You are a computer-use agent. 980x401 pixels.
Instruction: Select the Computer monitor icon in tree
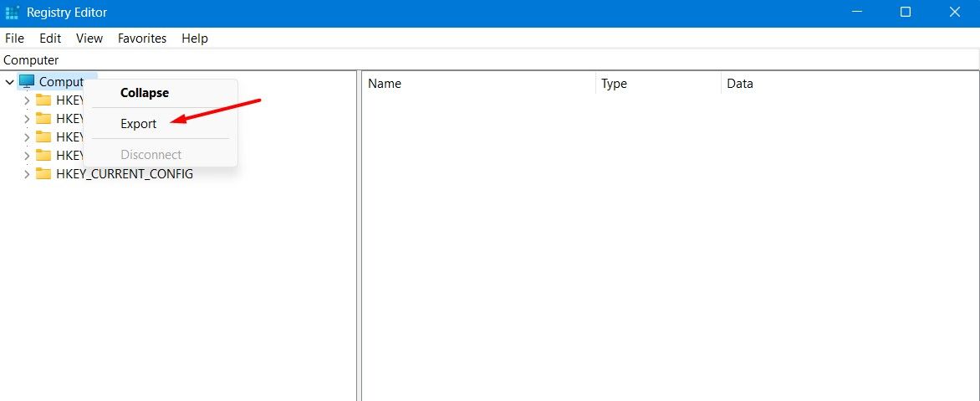(x=27, y=81)
